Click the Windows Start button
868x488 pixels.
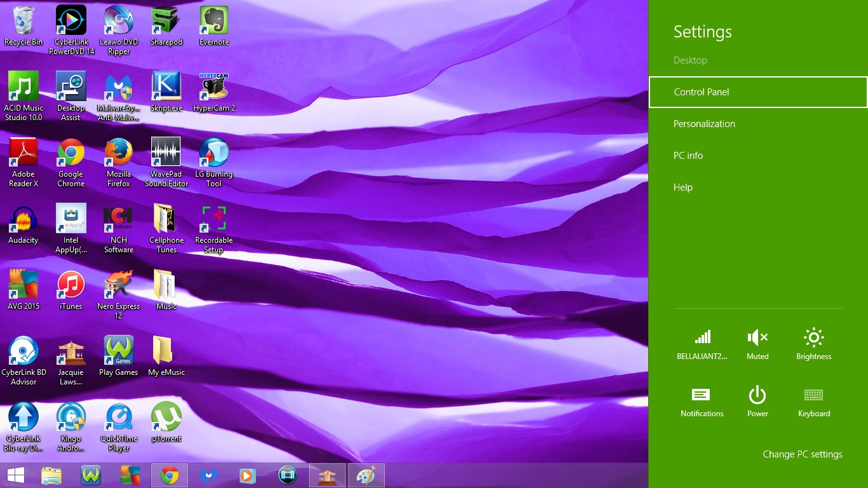point(16,475)
